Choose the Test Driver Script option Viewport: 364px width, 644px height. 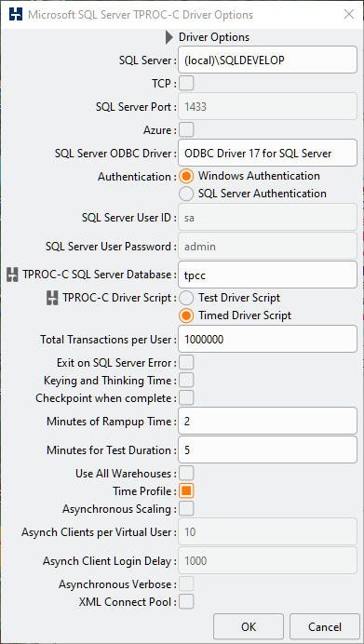click(186, 298)
